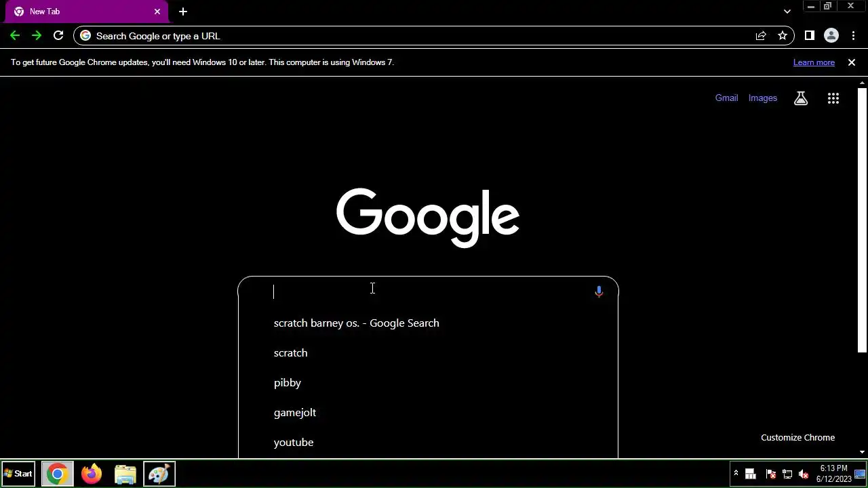
Task: Open the Chrome side panel
Action: (809, 36)
